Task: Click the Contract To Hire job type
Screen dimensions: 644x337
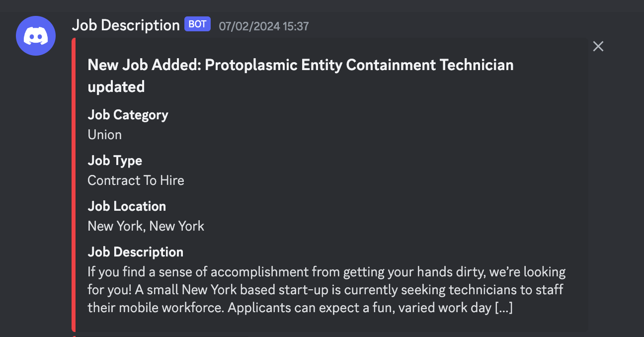Action: click(136, 180)
